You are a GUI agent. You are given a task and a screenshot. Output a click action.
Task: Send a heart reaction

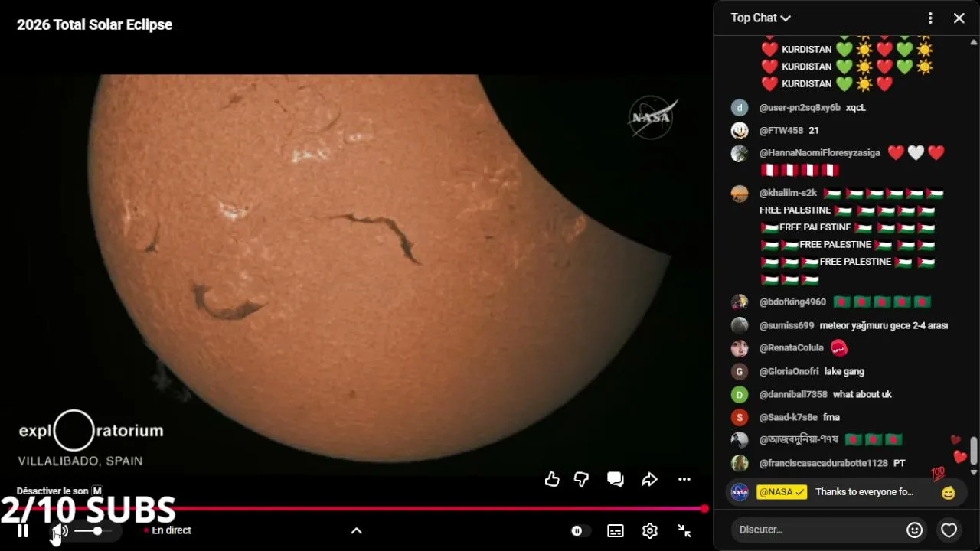pyautogui.click(x=949, y=530)
